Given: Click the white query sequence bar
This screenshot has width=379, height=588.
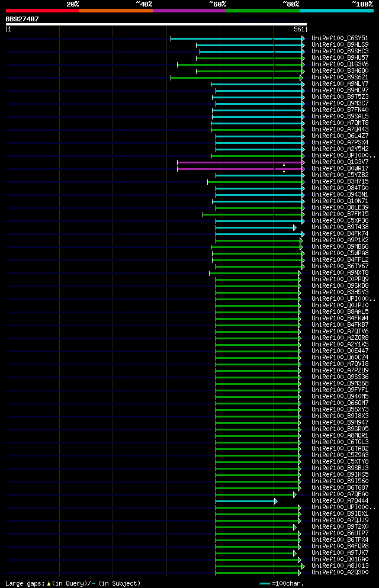Looking at the screenshot, I should 156,24.
